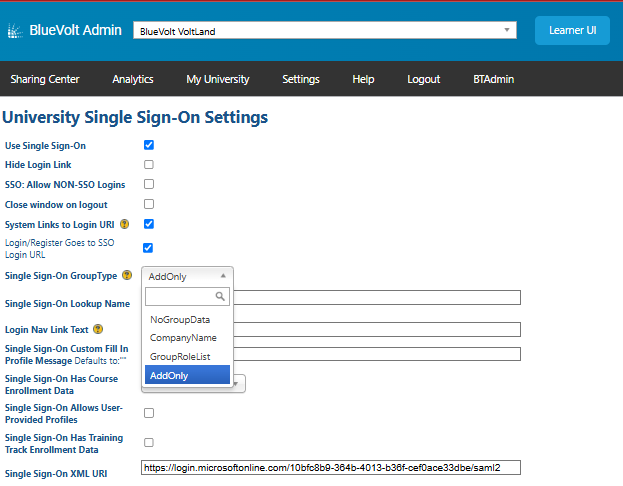Tick Close window on logout checkbox
623x486 pixels.
coord(149,204)
